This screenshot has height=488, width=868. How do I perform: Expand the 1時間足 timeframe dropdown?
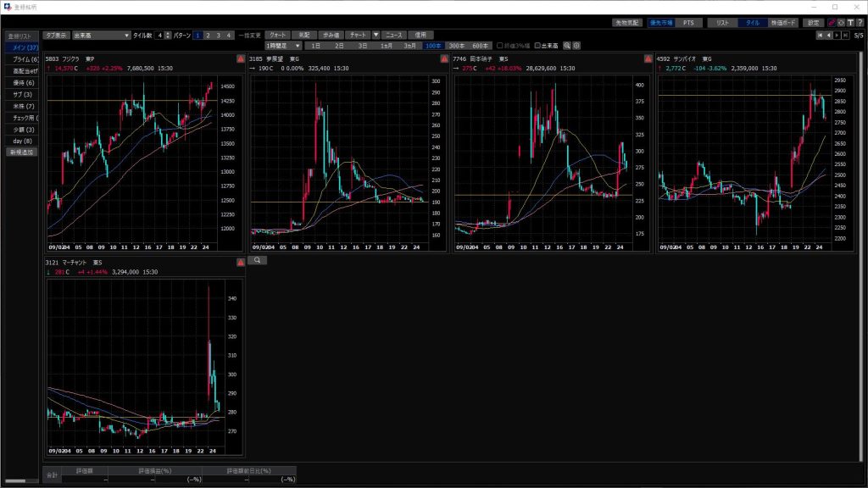[283, 45]
